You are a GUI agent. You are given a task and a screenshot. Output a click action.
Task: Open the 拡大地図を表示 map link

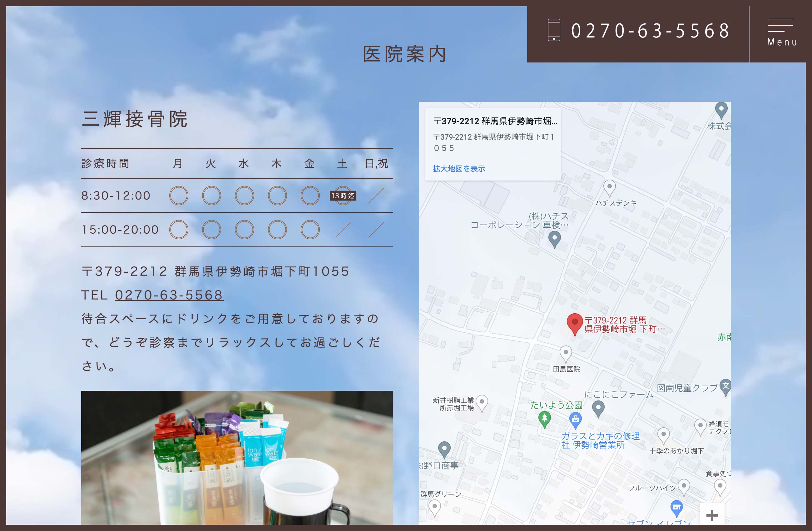tap(458, 169)
